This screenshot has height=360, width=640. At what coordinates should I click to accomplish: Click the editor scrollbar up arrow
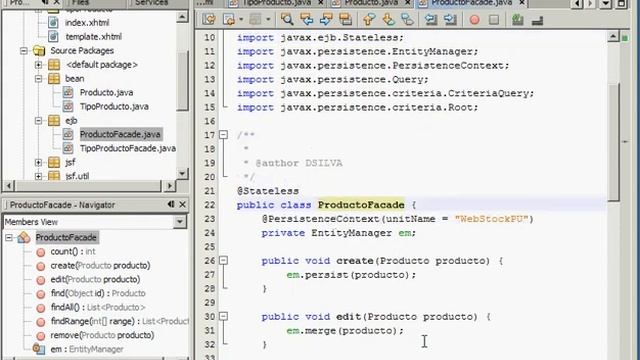[x=613, y=37]
